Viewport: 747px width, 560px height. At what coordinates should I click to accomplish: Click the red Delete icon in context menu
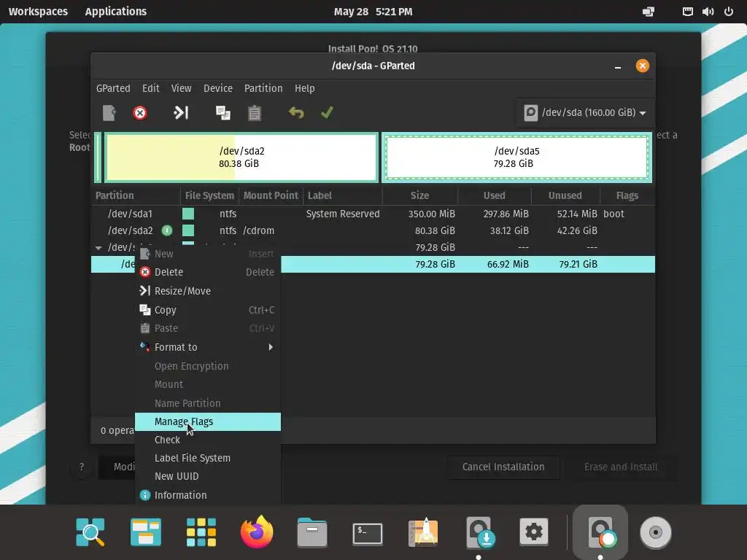coord(145,272)
